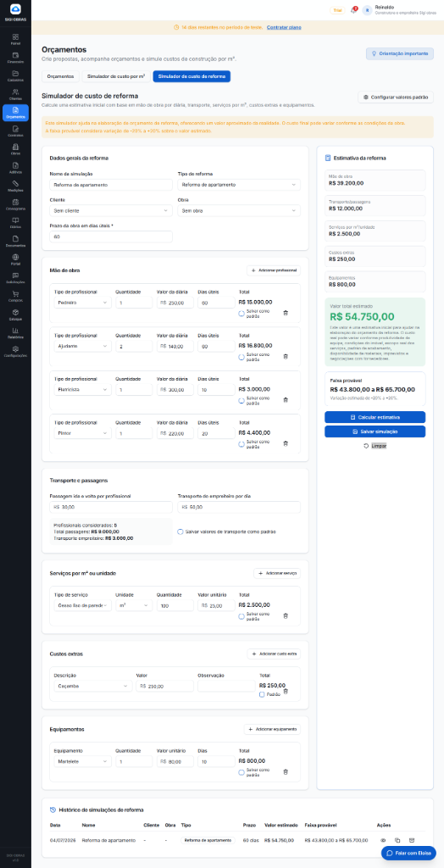The height and width of the screenshot is (868, 444).
Task: Open Estoque sidebar item
Action: 15,314
